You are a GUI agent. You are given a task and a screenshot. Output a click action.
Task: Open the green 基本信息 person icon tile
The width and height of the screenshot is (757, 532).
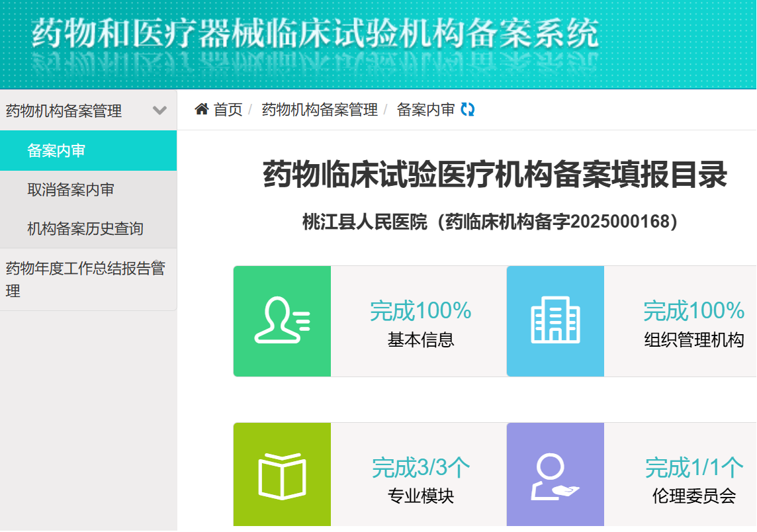tap(282, 321)
